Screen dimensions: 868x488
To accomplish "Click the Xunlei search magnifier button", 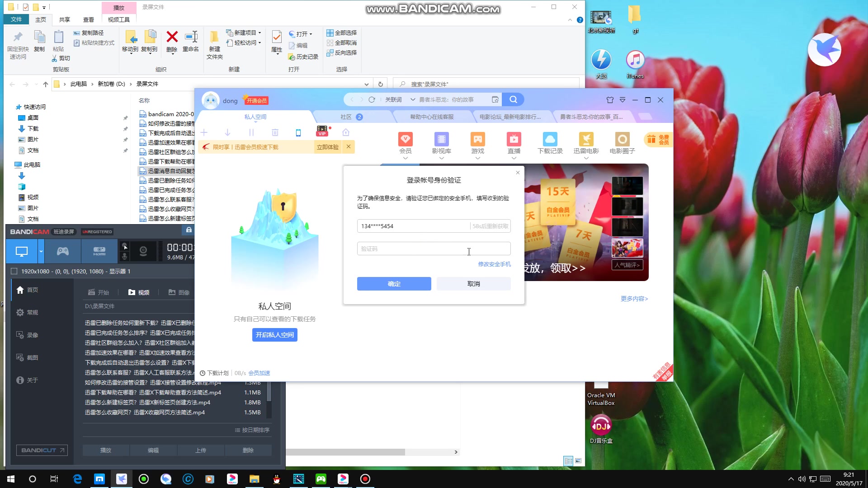I will (x=513, y=99).
